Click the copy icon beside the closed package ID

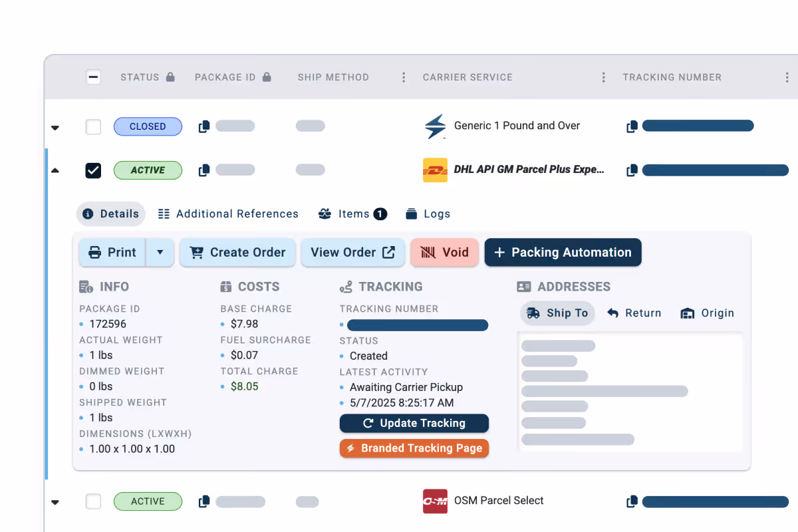(x=203, y=126)
